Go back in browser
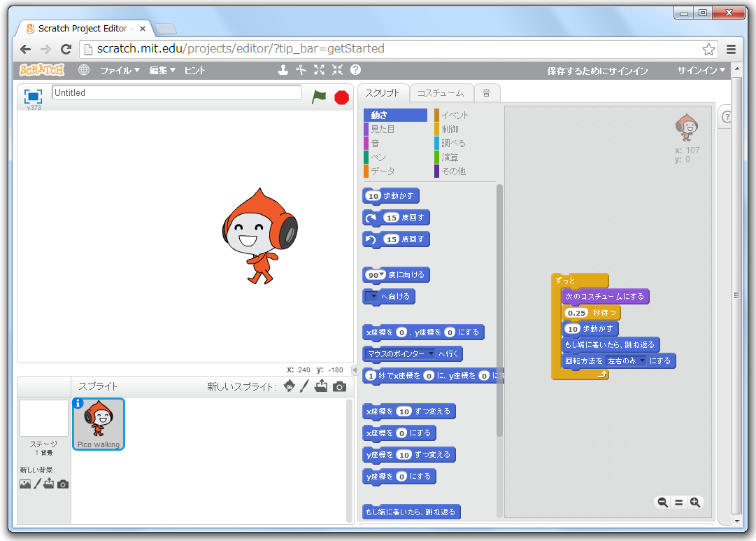756x541 pixels. 26,49
